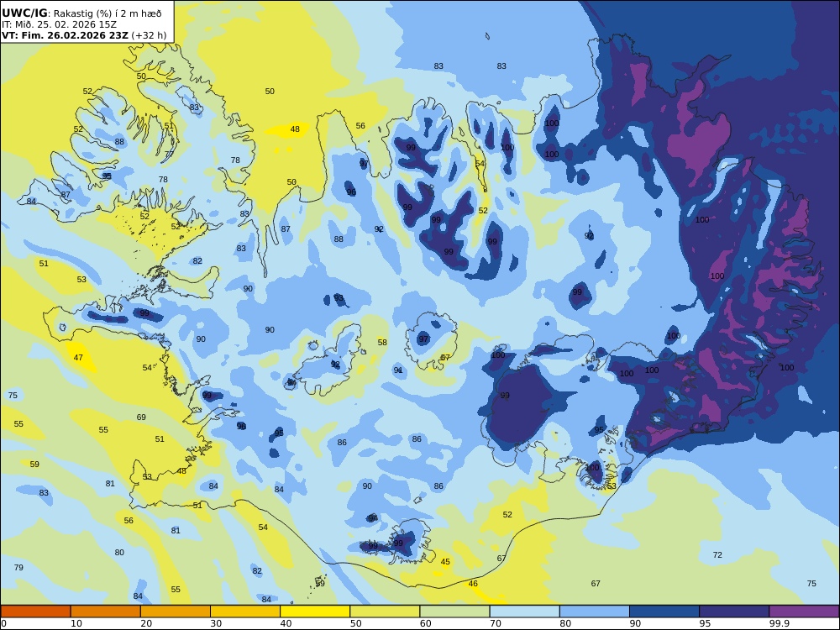Click the '40' legend tick label

(x=286, y=623)
